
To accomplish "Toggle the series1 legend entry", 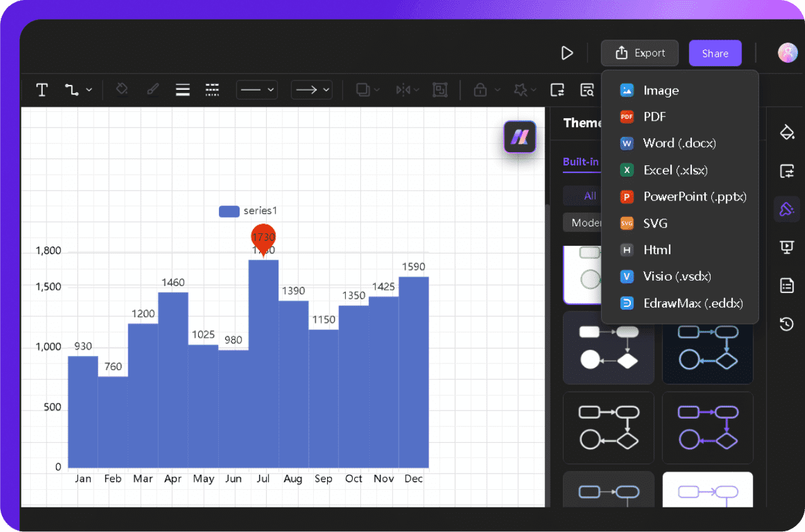I will (x=248, y=211).
